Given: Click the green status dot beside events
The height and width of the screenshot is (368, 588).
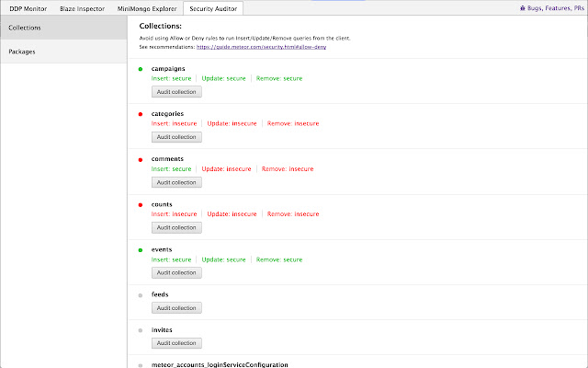Looking at the screenshot, I should (x=141, y=249).
